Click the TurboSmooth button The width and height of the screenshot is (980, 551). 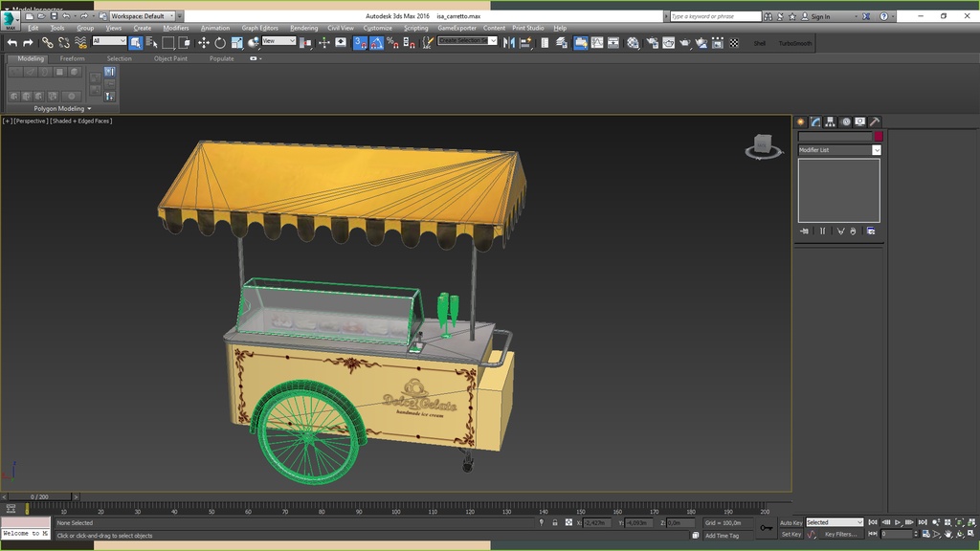pos(794,43)
